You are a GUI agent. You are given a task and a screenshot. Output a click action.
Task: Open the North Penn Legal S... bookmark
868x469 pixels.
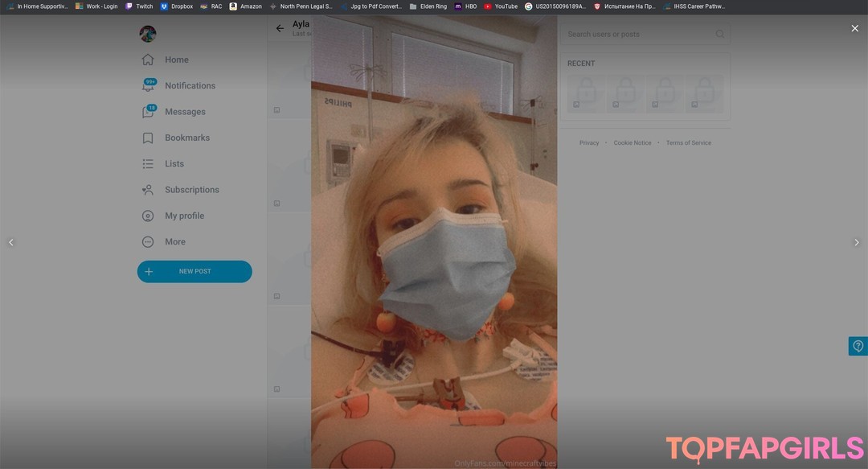[x=301, y=6]
